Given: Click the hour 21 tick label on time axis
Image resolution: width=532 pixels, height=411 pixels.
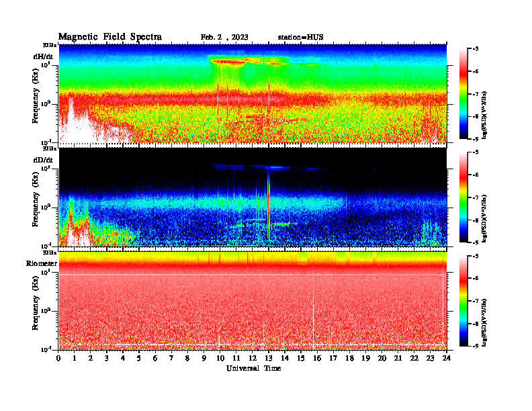Looking at the screenshot, I should pyautogui.click(x=398, y=359).
